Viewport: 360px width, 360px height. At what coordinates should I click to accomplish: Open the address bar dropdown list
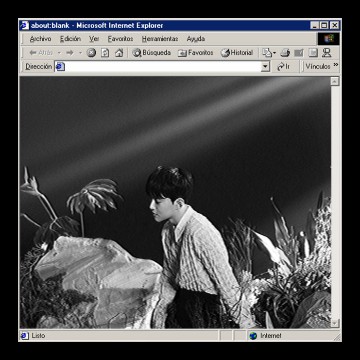pos(265,67)
